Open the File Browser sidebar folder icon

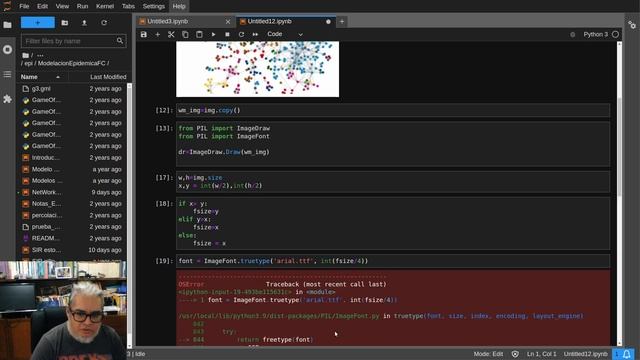tap(7, 25)
